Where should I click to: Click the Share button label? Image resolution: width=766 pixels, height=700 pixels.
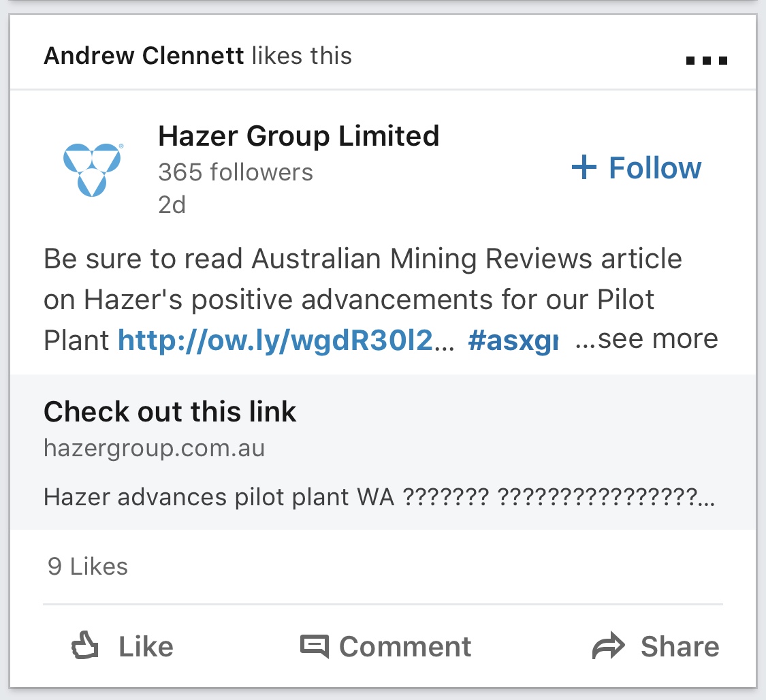680,647
